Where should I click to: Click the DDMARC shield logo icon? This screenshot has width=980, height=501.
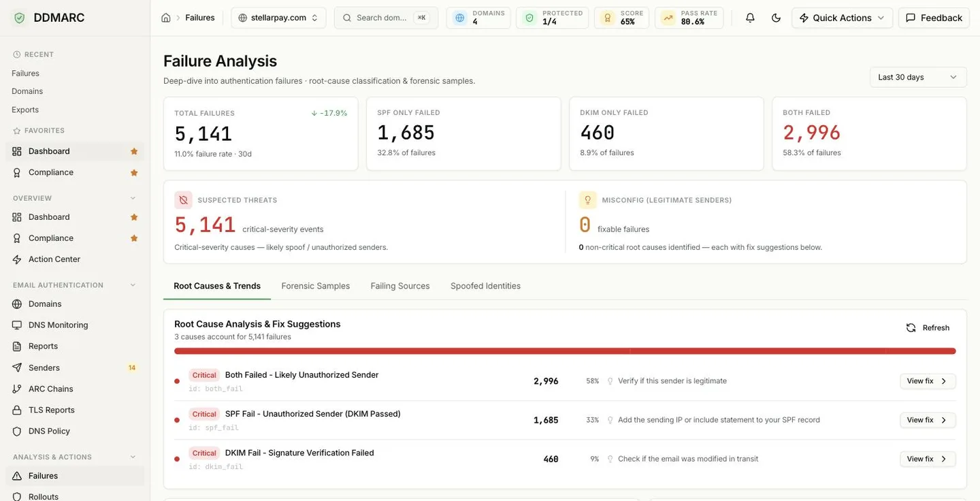coord(20,18)
